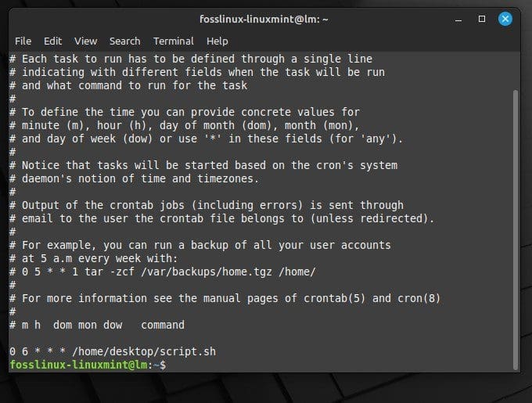
Task: Close the terminal with the blue X
Action: [x=505, y=19]
